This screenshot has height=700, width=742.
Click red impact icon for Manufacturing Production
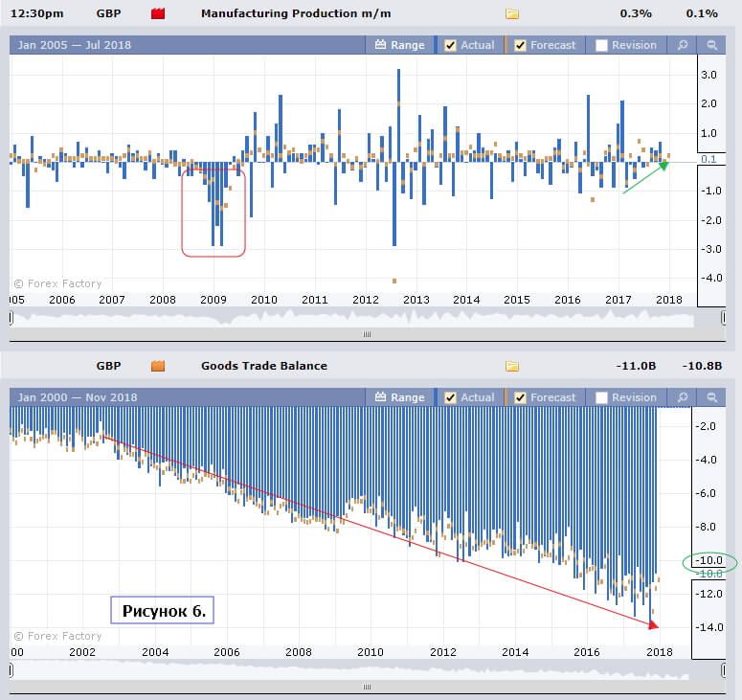[159, 14]
